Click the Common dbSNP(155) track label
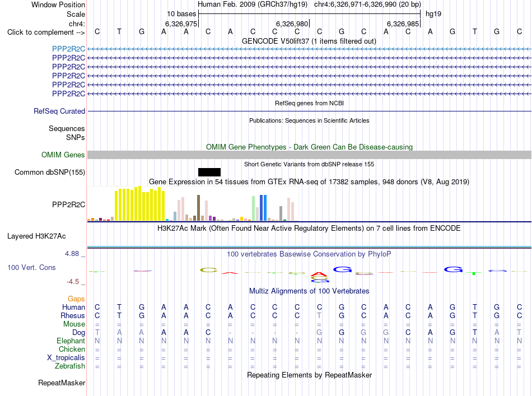Viewport: 532px width, 396px height. click(49, 173)
